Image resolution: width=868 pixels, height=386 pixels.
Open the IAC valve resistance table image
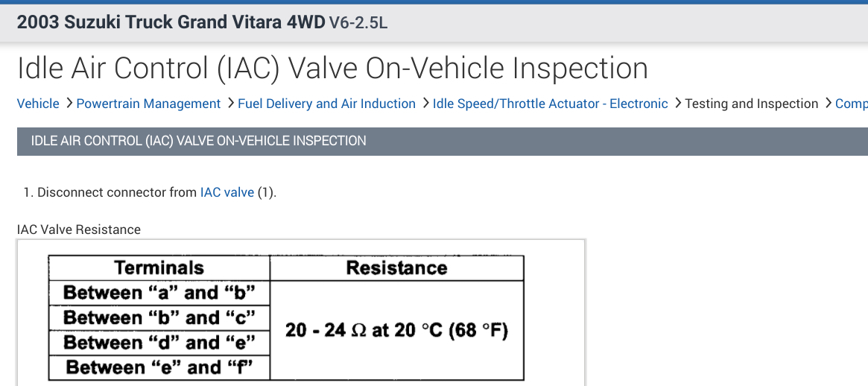tap(301, 313)
